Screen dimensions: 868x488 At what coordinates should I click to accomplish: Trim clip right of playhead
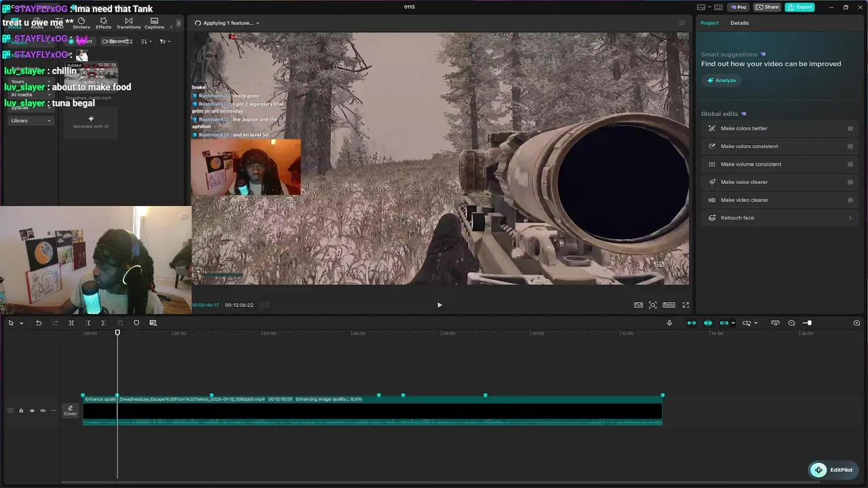click(x=104, y=323)
